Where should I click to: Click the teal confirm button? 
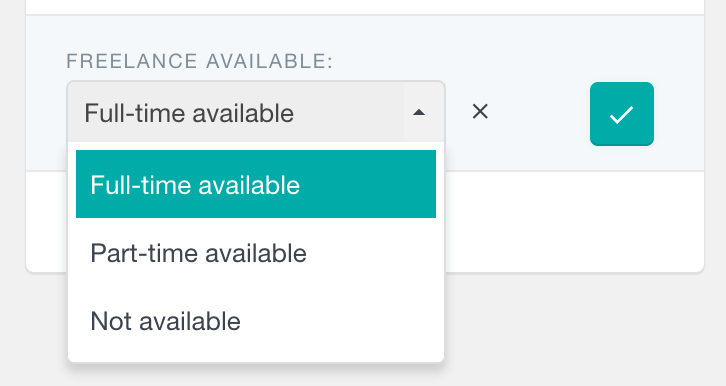click(622, 114)
